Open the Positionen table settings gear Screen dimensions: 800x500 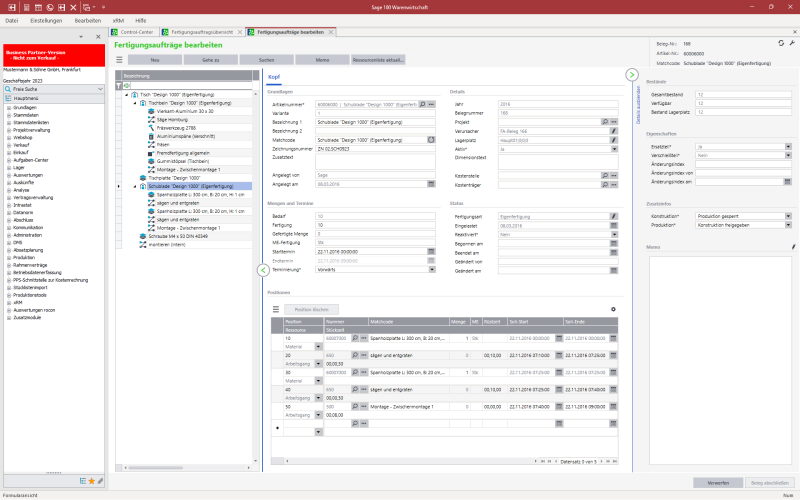point(613,309)
